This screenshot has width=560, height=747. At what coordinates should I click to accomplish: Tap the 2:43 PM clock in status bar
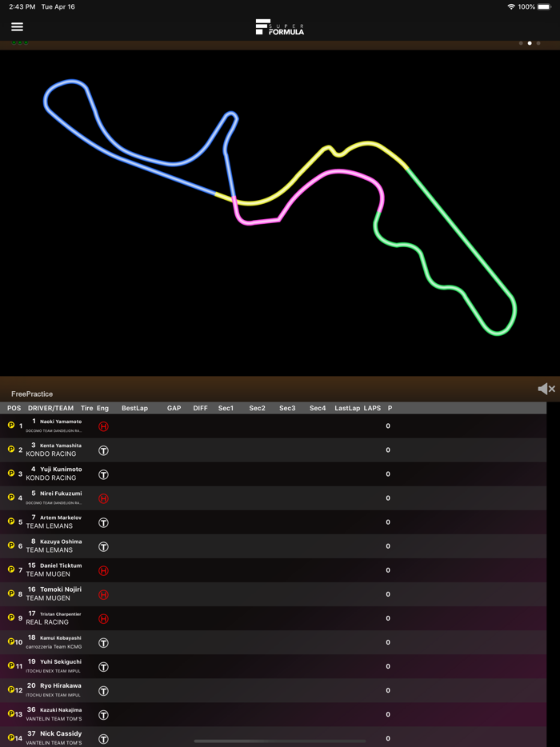(x=22, y=6)
